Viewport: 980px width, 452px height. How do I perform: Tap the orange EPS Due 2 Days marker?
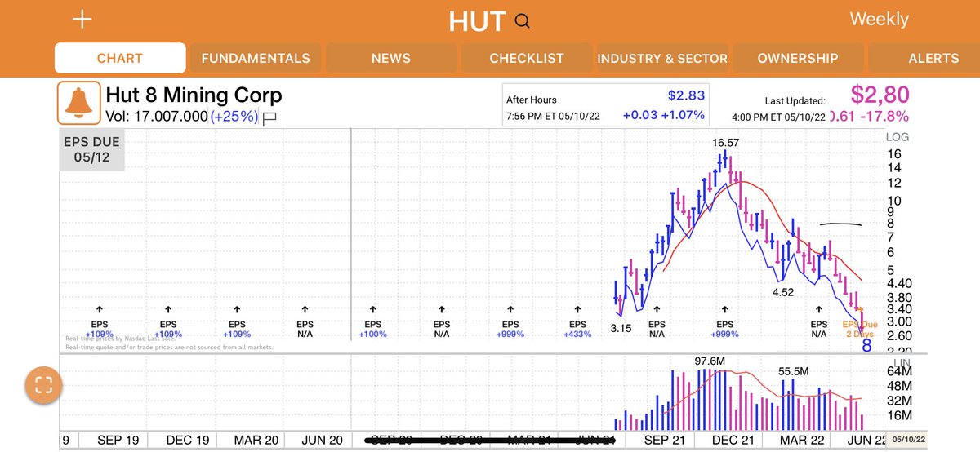point(860,329)
